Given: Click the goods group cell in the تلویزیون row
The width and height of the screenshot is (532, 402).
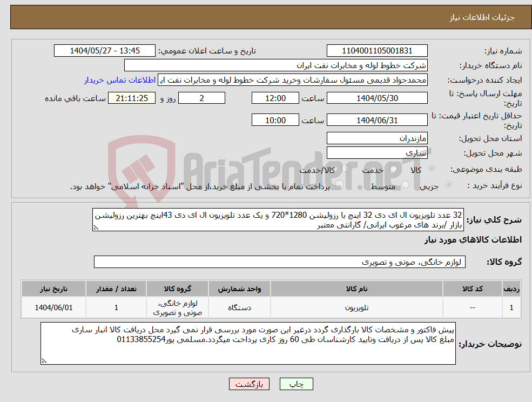Looking at the screenshot, I should [177, 307].
